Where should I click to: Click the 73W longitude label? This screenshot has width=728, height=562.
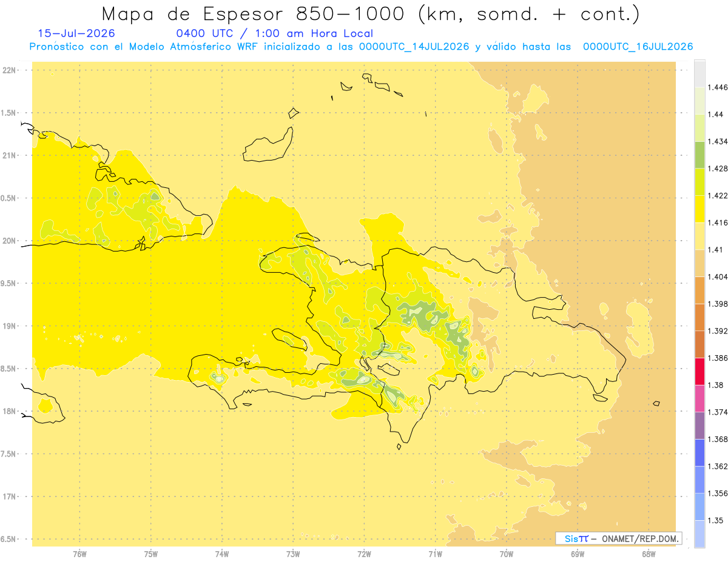tap(293, 554)
